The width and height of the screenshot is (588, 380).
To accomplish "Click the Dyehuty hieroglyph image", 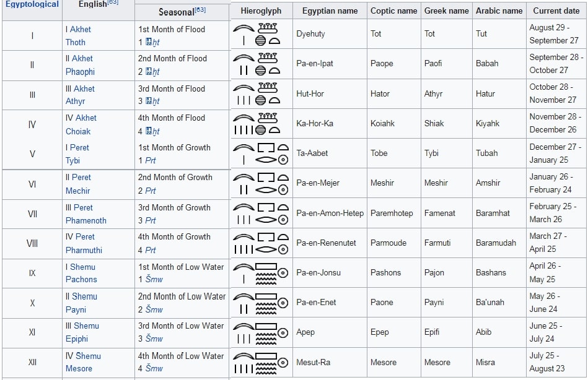I will [x=257, y=34].
